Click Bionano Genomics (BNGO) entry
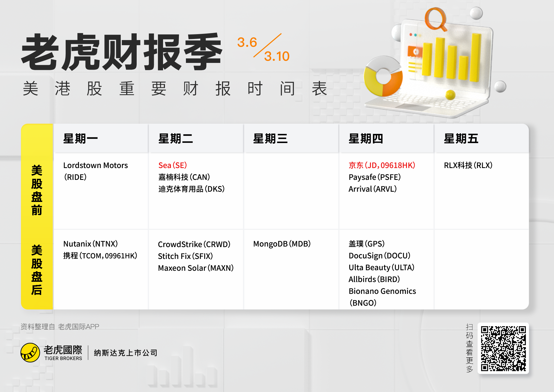The image size is (554, 392). (382, 297)
